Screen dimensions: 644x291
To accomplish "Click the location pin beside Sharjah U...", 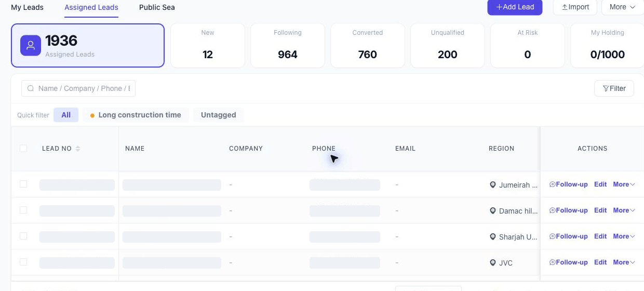I will point(493,236).
